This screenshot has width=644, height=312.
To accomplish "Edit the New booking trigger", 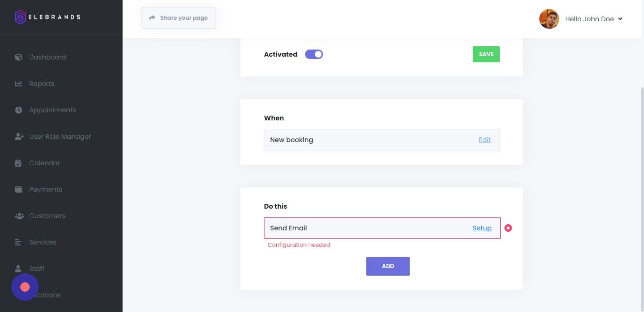I will (x=485, y=140).
